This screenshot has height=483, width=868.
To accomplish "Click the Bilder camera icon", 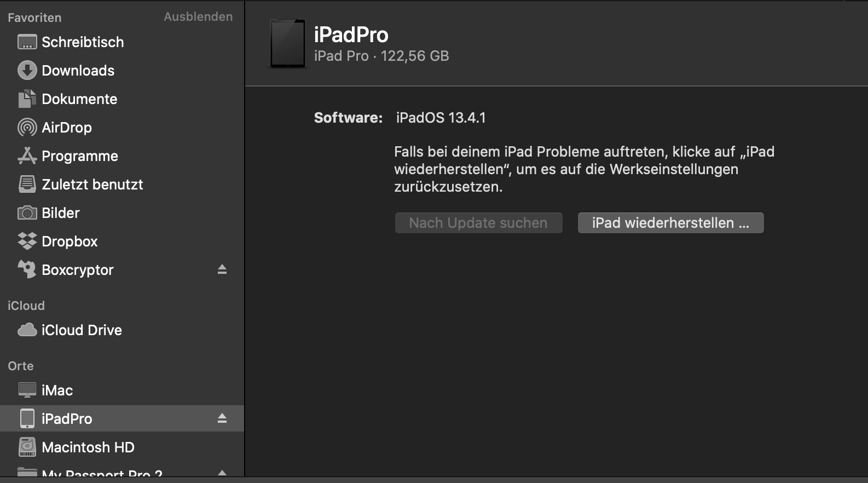I will (x=27, y=213).
